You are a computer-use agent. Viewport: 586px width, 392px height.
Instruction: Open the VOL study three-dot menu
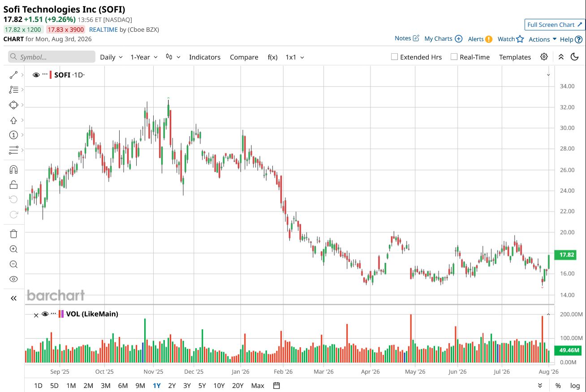click(x=54, y=314)
